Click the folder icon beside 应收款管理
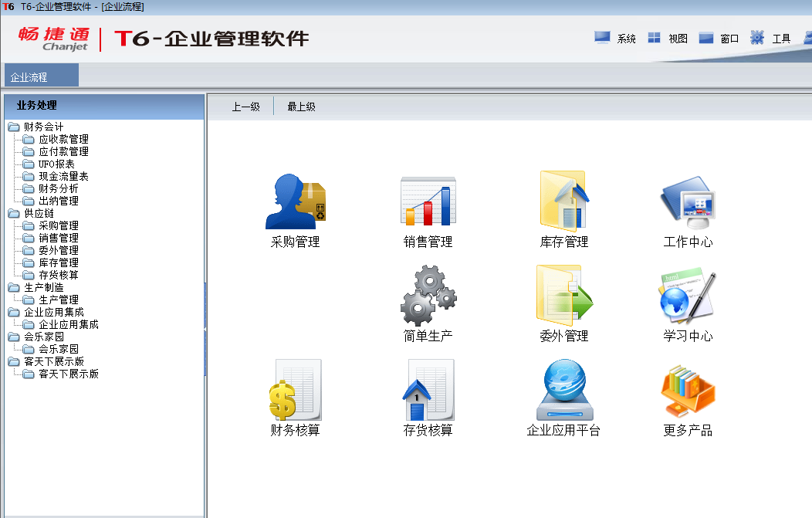This screenshot has width=812, height=518. coord(29,139)
